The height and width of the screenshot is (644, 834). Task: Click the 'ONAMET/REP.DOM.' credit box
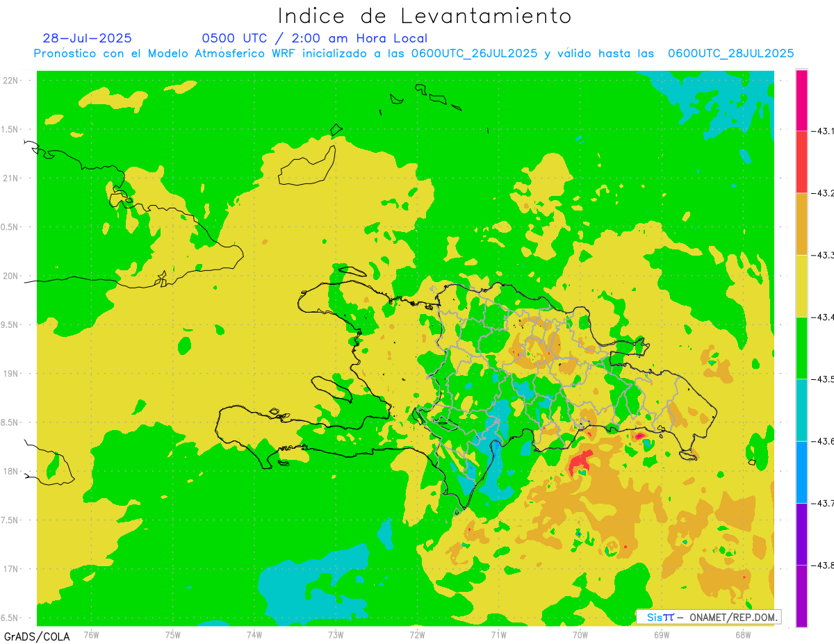point(709,617)
